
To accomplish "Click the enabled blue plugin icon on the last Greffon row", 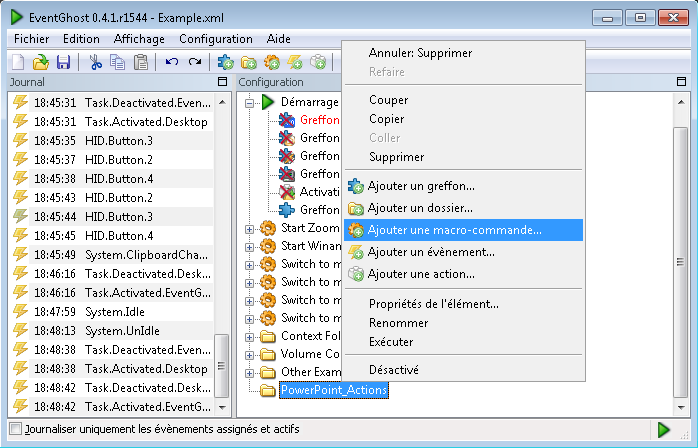I will click(x=286, y=210).
